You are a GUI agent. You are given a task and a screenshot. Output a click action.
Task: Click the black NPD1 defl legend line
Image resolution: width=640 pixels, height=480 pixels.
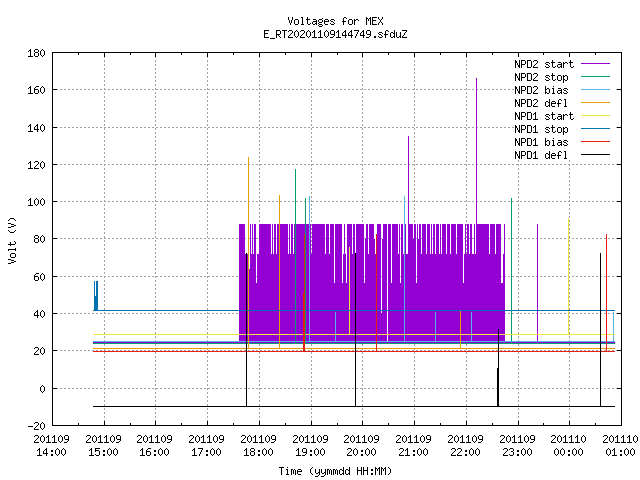(595, 155)
